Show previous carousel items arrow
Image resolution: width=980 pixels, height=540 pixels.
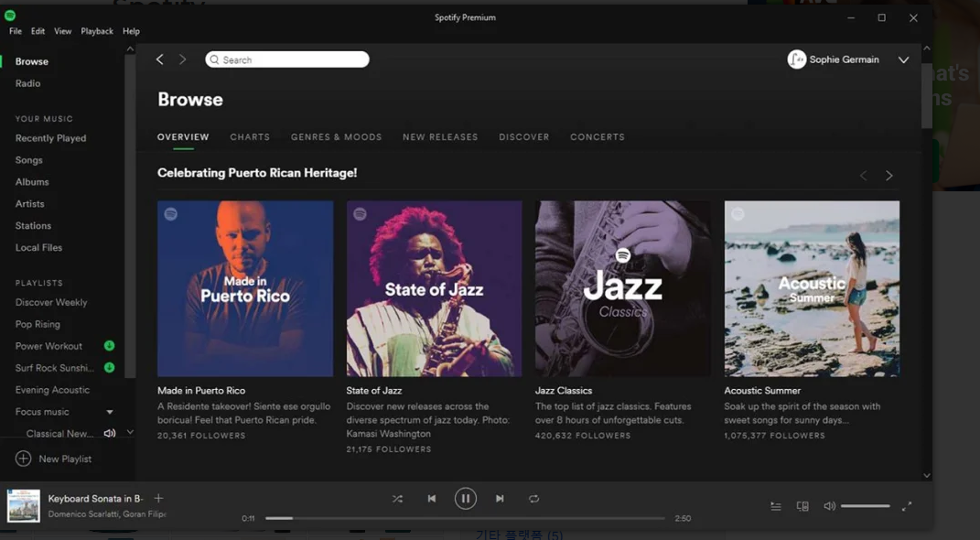[x=864, y=176]
